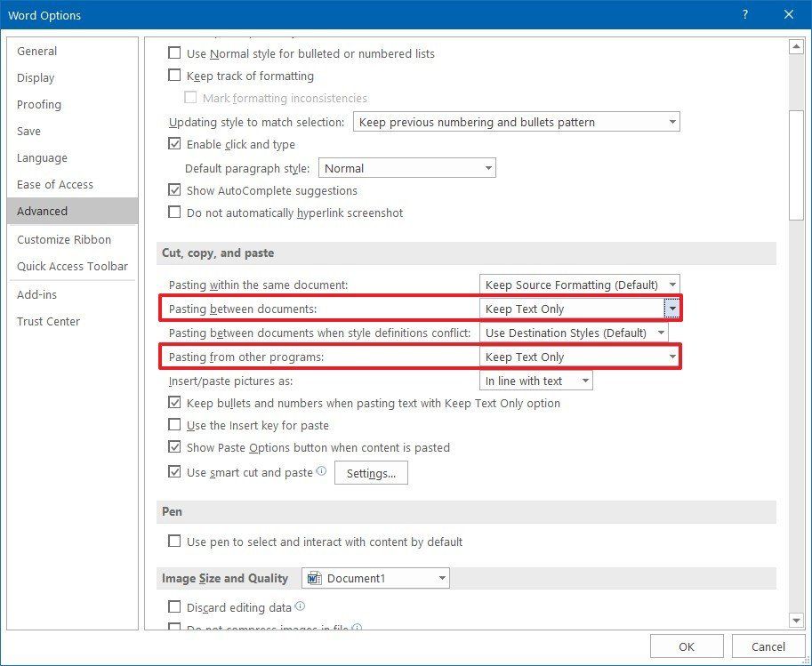The height and width of the screenshot is (666, 812).
Task: Toggle Use pen to select content by default
Action: click(x=174, y=541)
